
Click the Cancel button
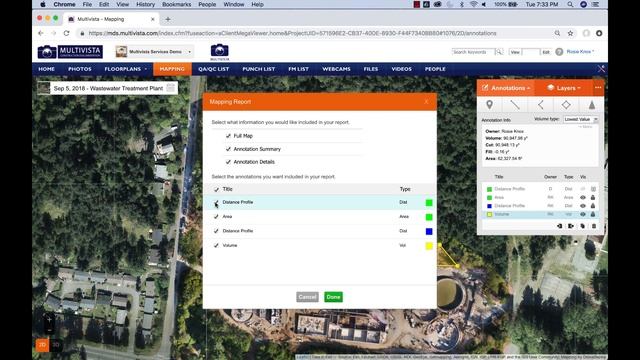pyautogui.click(x=307, y=297)
